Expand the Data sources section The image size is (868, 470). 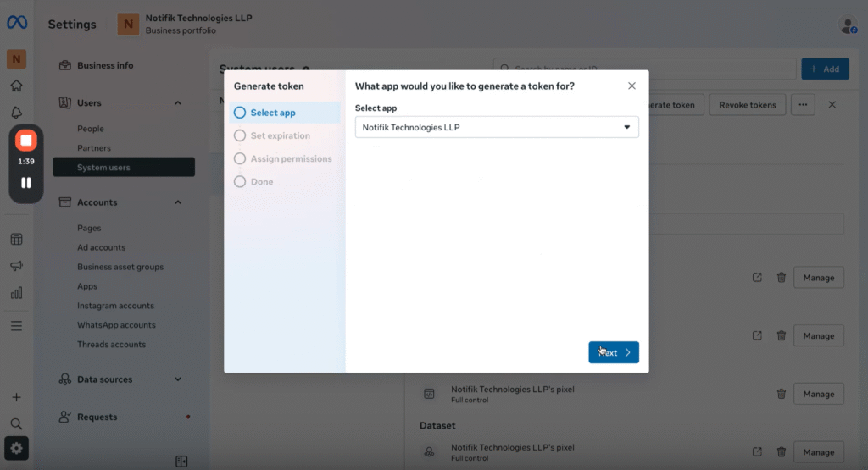click(178, 379)
